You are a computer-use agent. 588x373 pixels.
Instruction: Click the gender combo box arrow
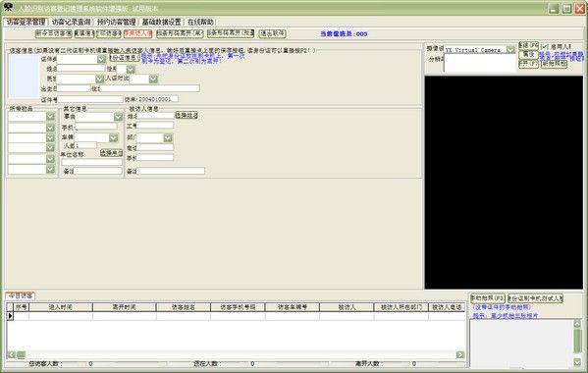pyautogui.click(x=131, y=69)
